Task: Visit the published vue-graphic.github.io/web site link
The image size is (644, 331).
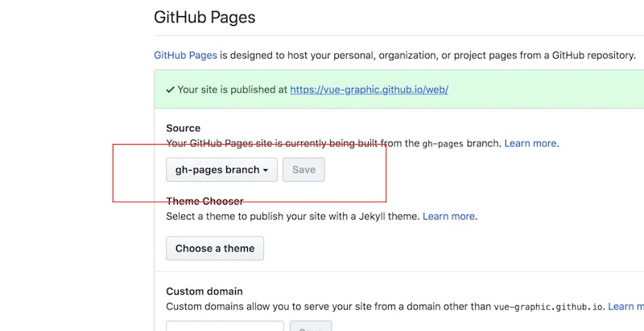Action: 369,89
